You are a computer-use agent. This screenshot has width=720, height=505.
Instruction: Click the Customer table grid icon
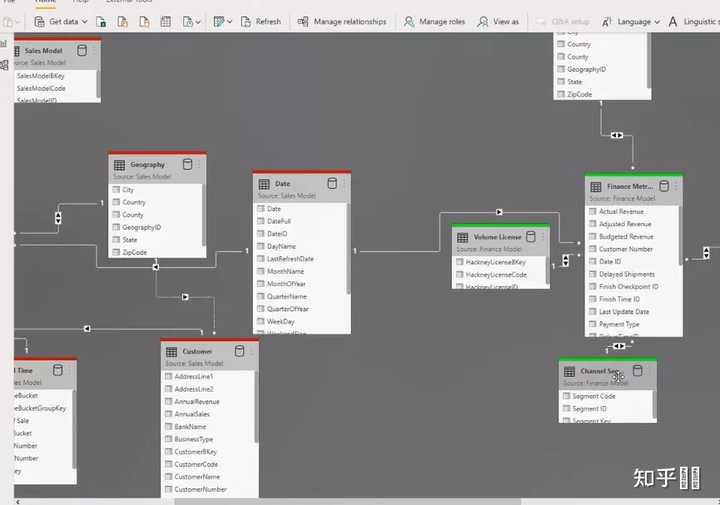(x=171, y=352)
